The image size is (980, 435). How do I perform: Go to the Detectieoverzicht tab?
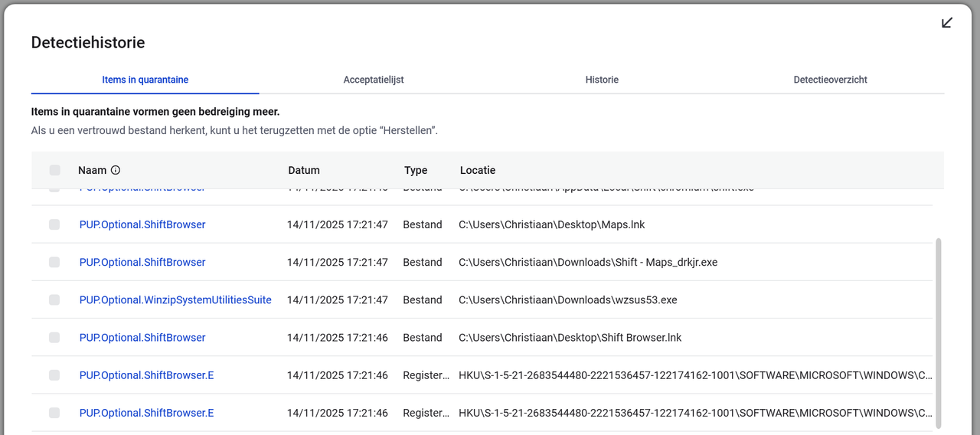(830, 80)
